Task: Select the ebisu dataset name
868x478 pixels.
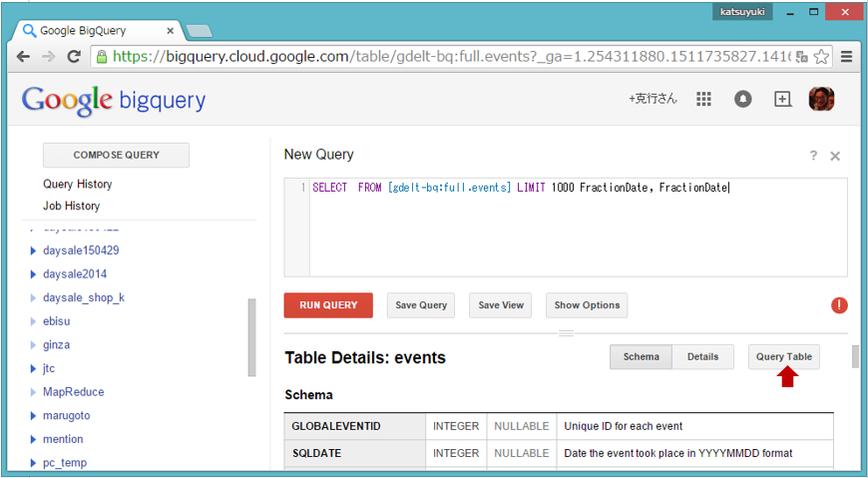Action: click(57, 321)
